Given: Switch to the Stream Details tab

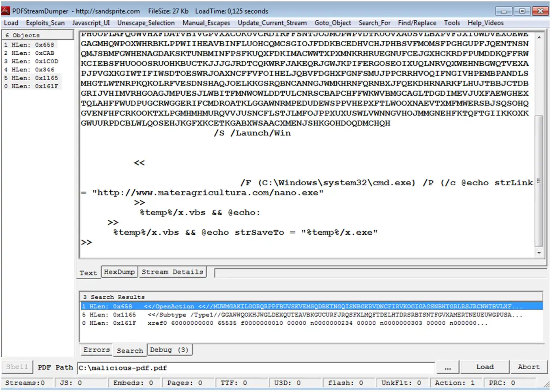Looking at the screenshot, I should [172, 272].
